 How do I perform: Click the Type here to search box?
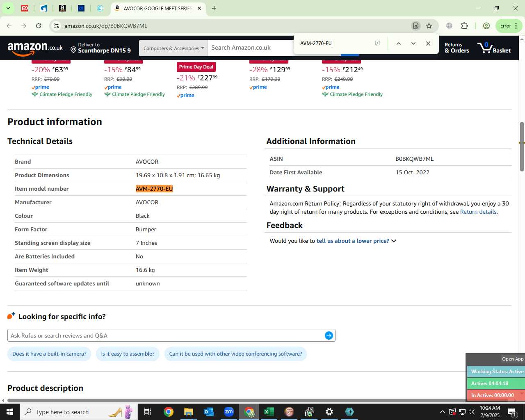[x=79, y=412]
